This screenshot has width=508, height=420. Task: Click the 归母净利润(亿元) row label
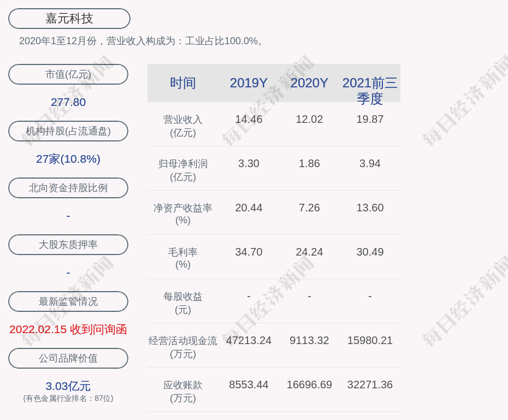pos(183,170)
